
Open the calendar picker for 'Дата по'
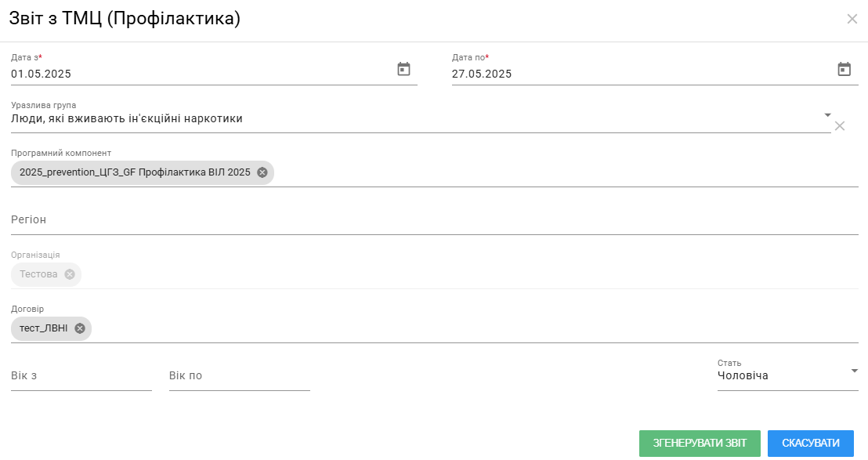coord(844,69)
